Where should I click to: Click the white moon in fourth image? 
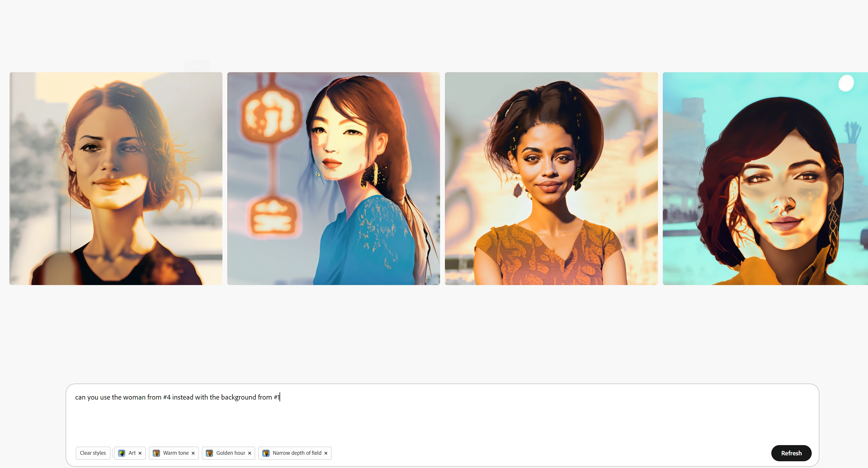tap(846, 83)
